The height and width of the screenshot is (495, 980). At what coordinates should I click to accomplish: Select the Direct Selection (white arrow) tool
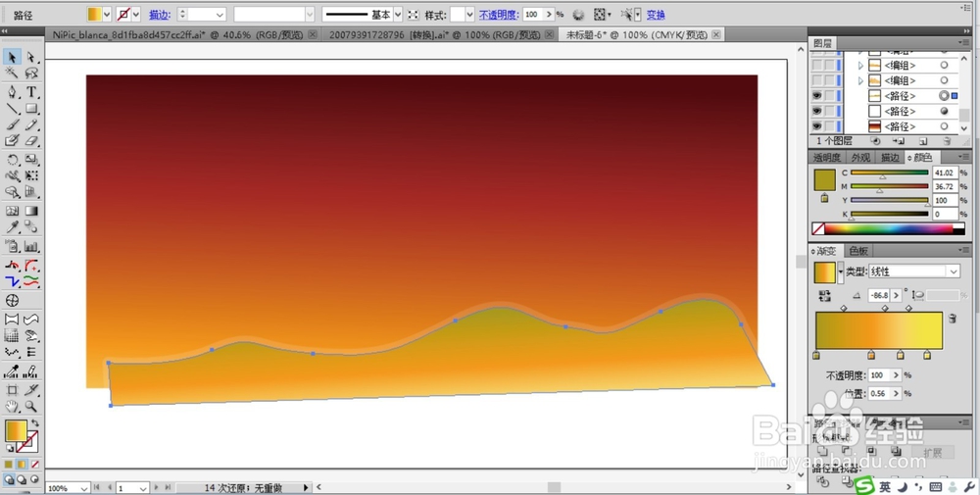[31, 57]
